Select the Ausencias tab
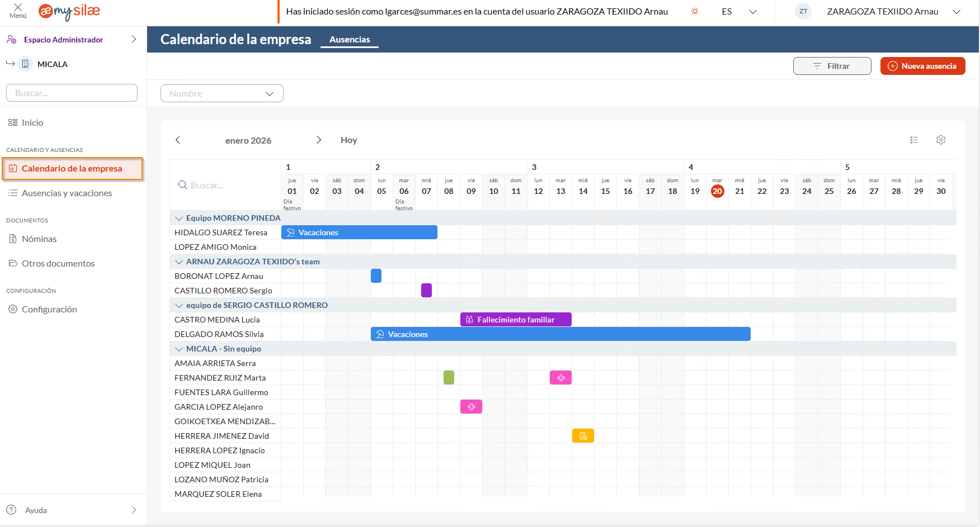Viewport: 980px width, 527px height. [x=350, y=40]
